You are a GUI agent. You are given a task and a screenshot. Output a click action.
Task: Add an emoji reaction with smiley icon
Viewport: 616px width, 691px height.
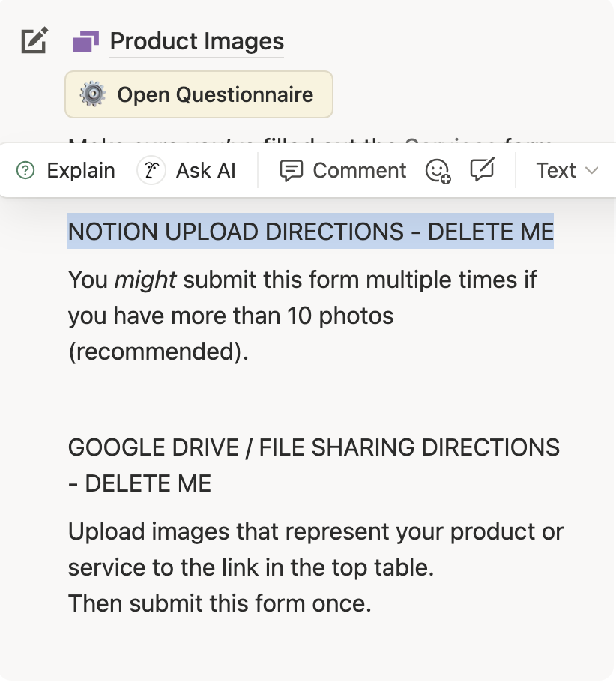pos(438,172)
